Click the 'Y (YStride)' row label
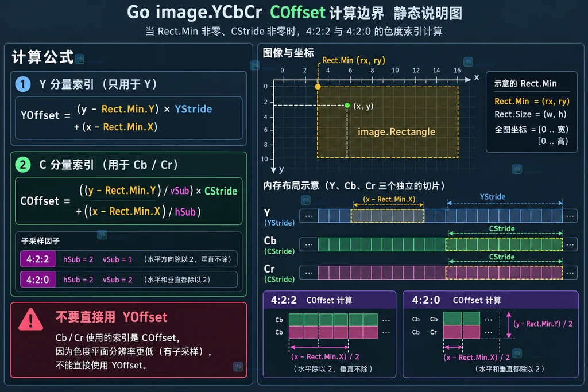Viewport: 588px width, 392px height. click(279, 218)
